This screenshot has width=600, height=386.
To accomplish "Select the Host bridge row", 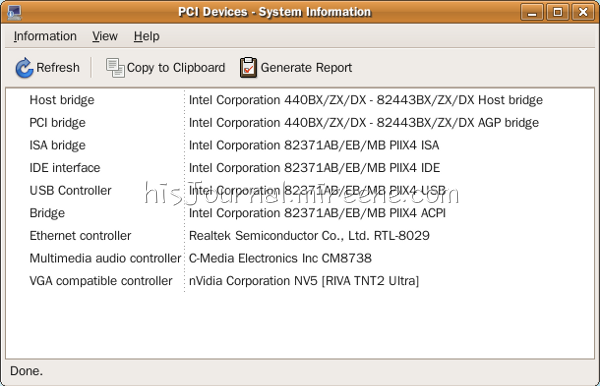I will [x=300, y=100].
